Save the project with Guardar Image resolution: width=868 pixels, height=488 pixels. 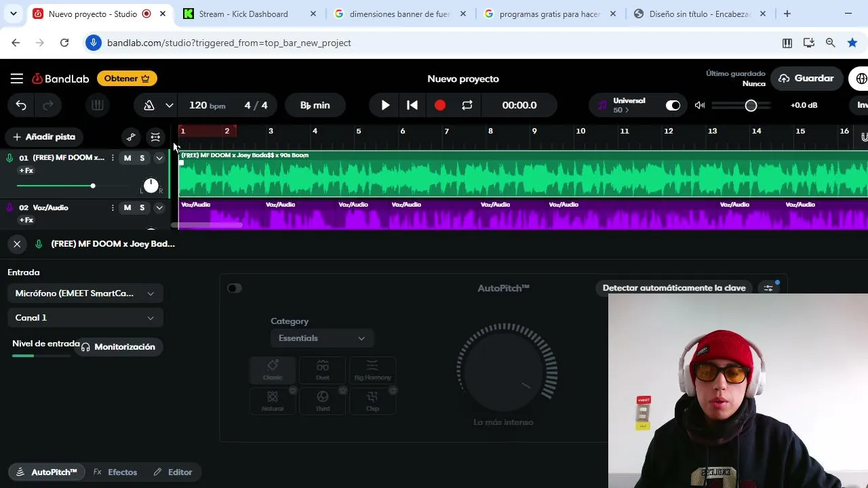click(x=807, y=79)
